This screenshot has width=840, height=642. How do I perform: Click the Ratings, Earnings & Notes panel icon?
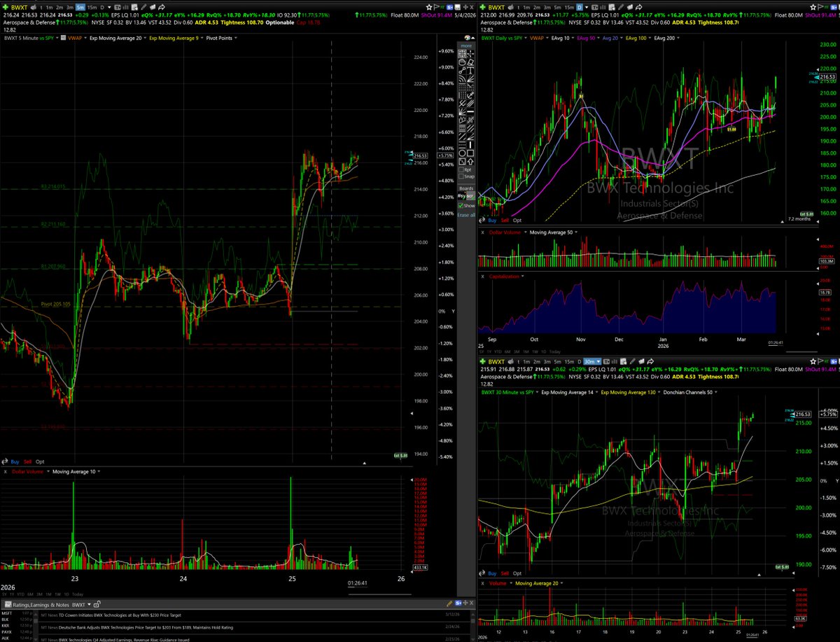pos(8,605)
